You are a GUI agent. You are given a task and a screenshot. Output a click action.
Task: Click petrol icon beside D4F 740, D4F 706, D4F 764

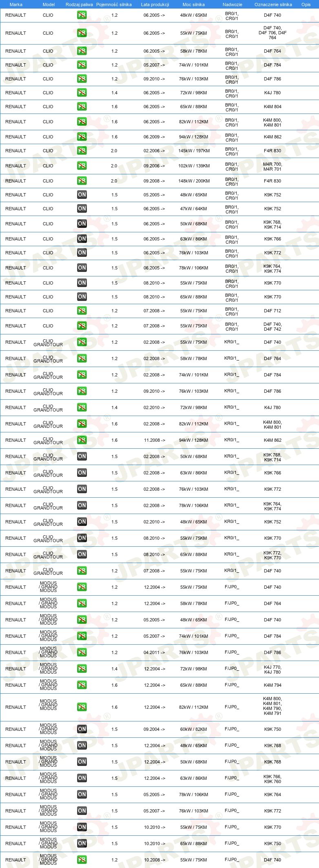tap(82, 33)
